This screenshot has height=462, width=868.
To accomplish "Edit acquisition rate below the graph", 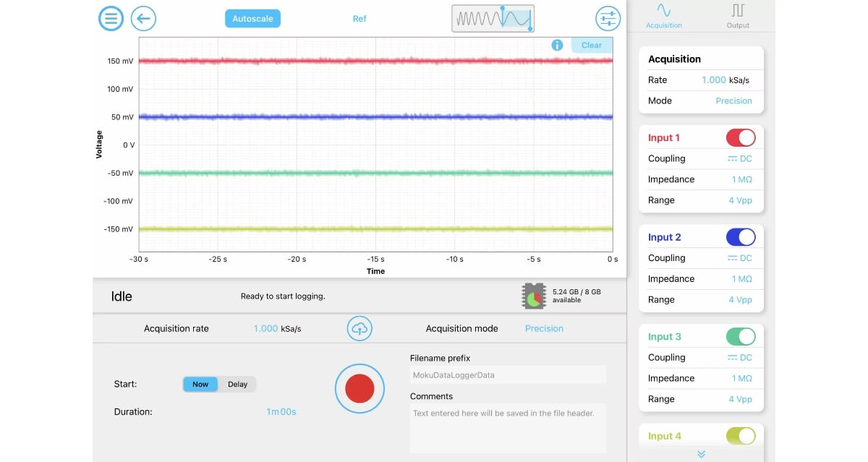I will (x=277, y=328).
